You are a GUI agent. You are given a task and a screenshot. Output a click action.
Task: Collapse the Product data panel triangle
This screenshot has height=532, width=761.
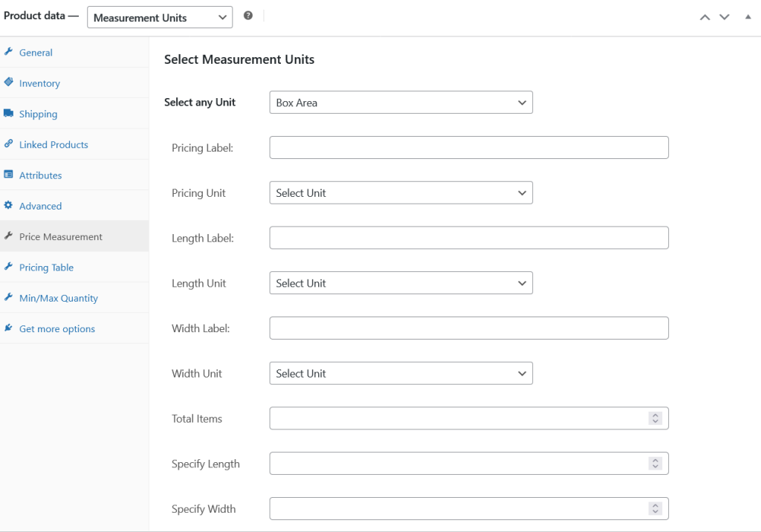tap(748, 16)
